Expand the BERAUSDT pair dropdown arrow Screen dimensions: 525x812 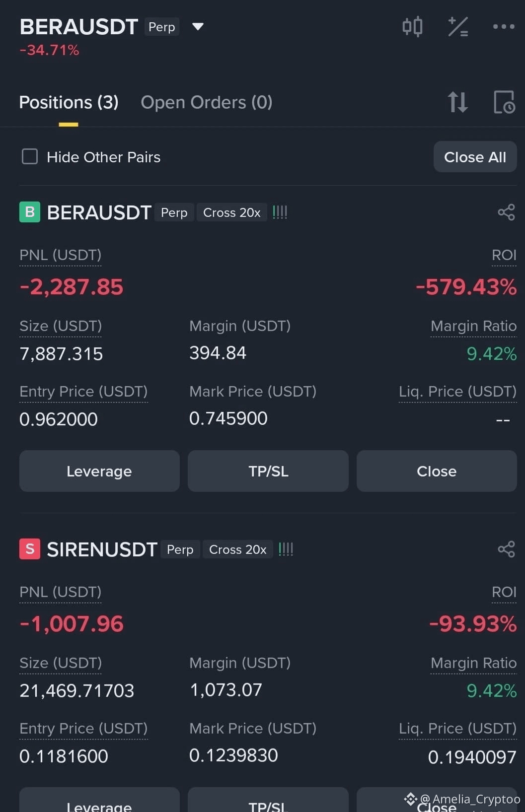click(198, 26)
